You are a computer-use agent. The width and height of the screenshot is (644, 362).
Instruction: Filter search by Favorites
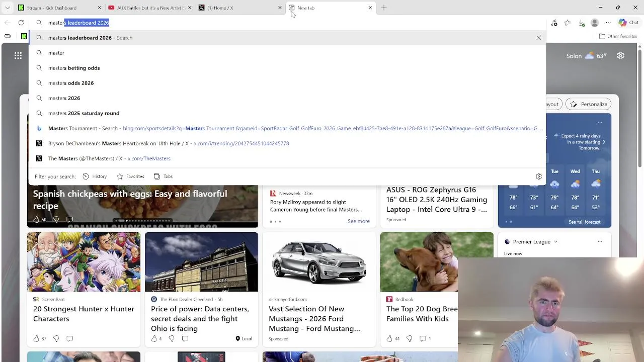coord(130,176)
